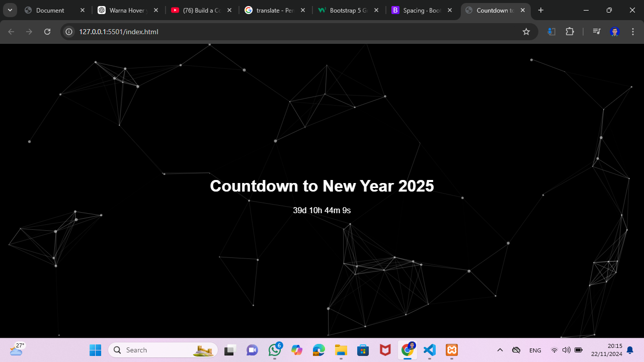Click the profile avatar in the toolbar
Image resolution: width=644 pixels, height=362 pixels.
coord(614,32)
